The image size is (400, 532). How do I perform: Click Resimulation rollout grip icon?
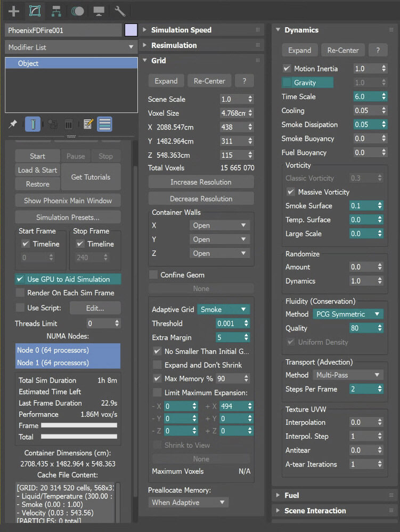click(x=258, y=45)
